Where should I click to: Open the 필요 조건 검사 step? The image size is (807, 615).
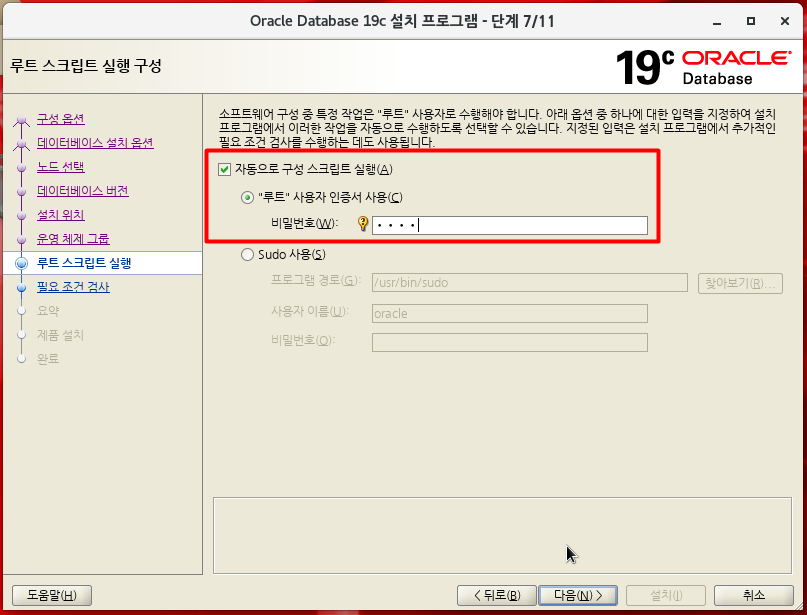[73, 287]
